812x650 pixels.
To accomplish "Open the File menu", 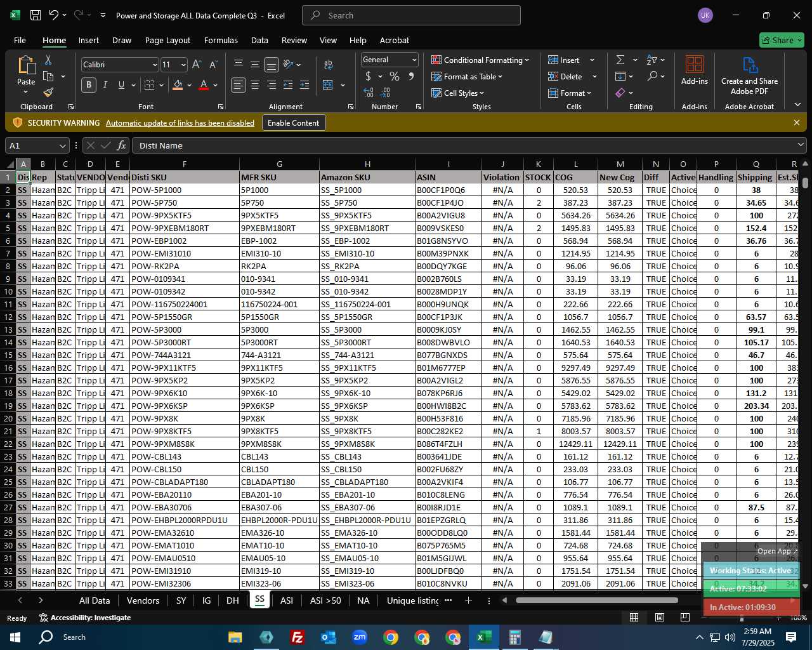I will point(20,40).
